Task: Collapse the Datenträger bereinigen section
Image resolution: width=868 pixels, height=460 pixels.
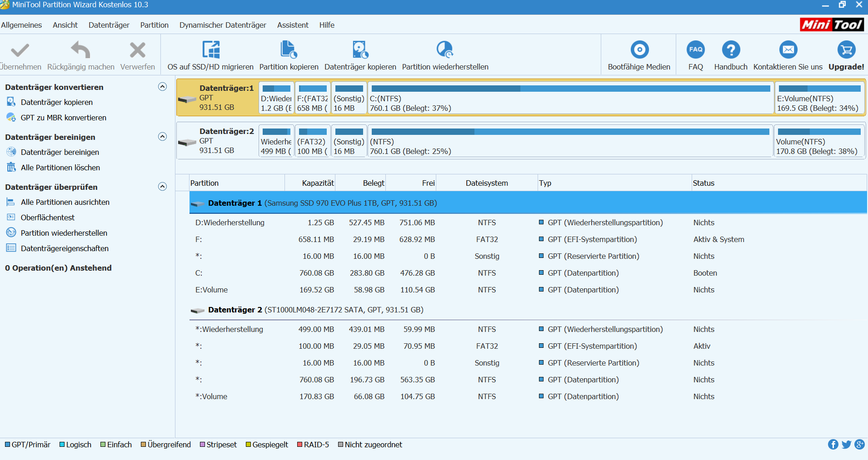Action: 162,137
